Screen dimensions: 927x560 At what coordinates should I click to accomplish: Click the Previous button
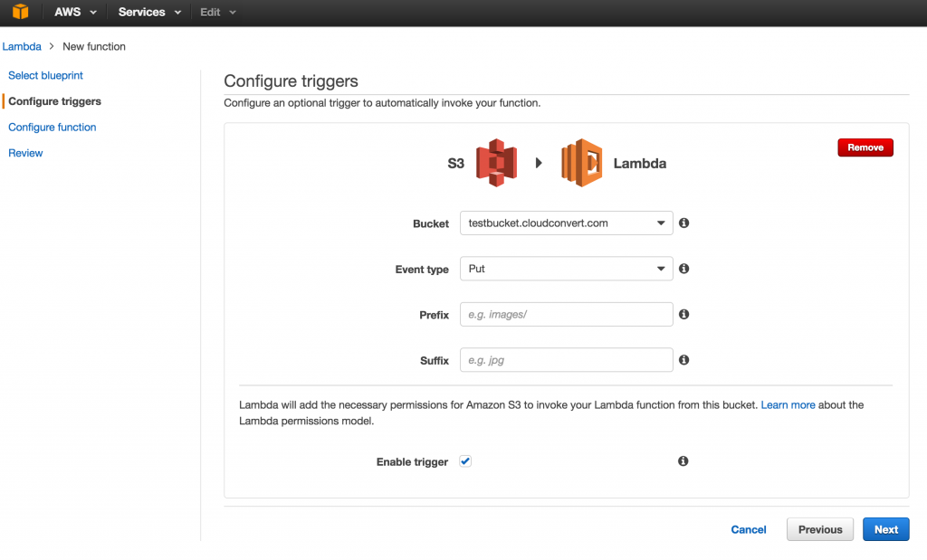820,529
